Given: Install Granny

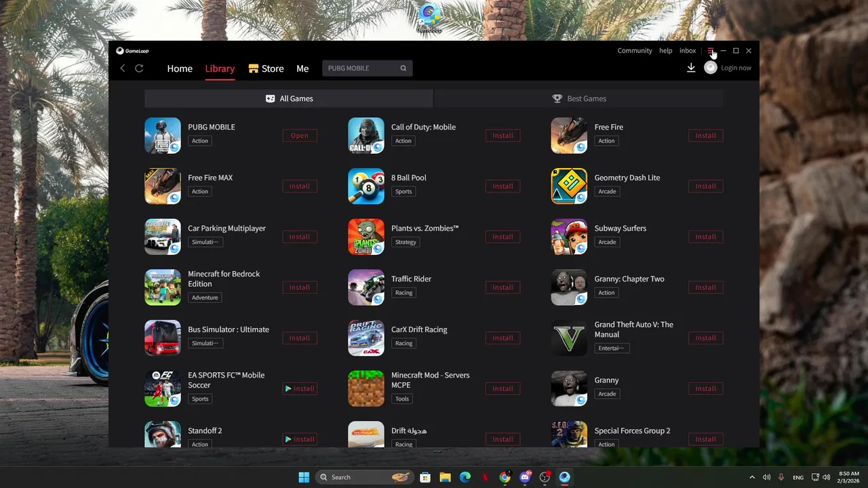Looking at the screenshot, I should 705,388.
